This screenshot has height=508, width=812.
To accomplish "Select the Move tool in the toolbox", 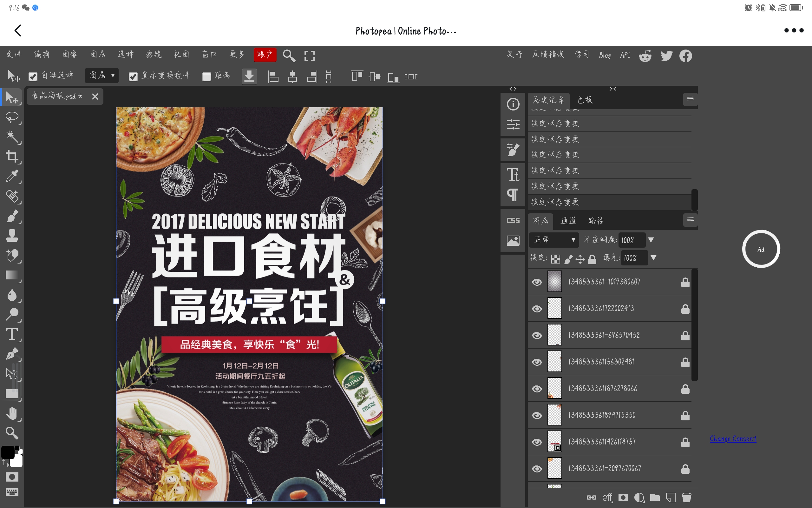I will pos(12,97).
